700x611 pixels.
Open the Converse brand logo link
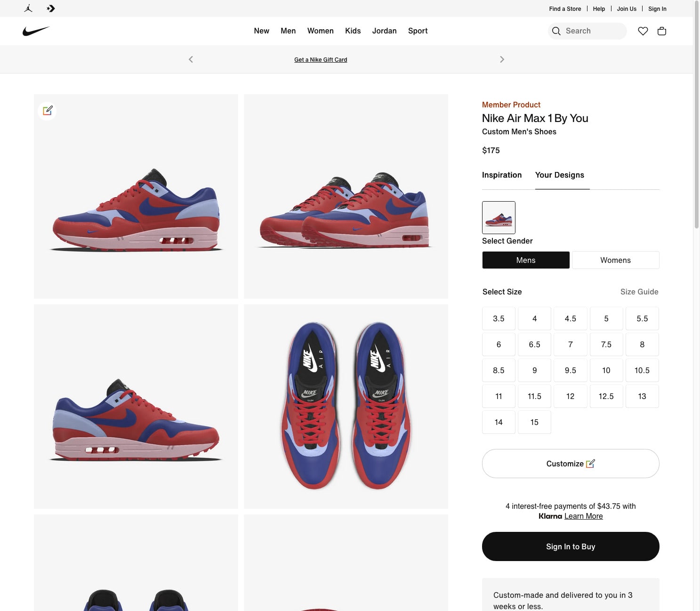point(51,8)
